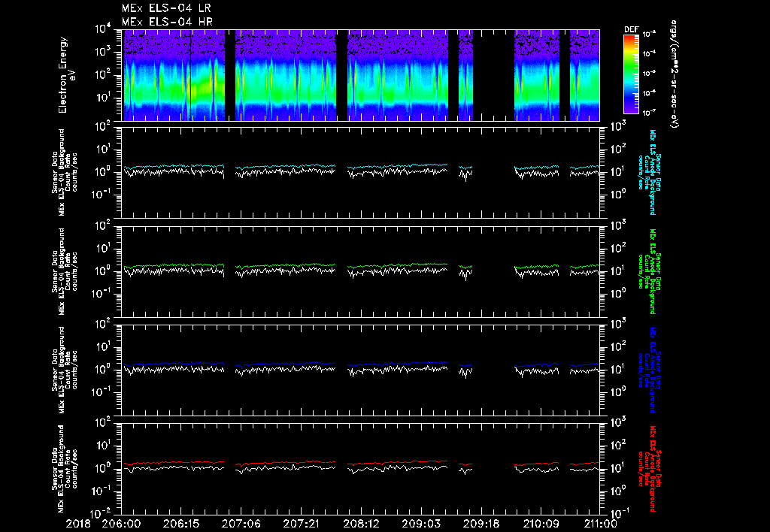Select the cyan background count rate trace

[360, 166]
